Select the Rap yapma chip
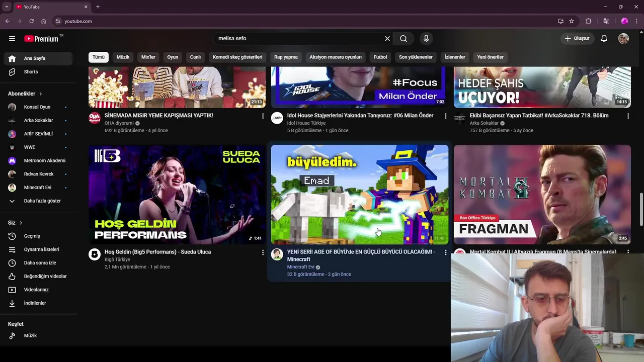644x362 pixels. click(x=286, y=57)
